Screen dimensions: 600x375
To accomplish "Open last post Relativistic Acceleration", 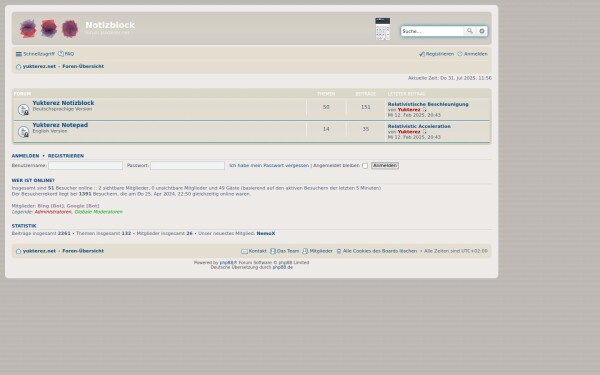I will (x=419, y=126).
